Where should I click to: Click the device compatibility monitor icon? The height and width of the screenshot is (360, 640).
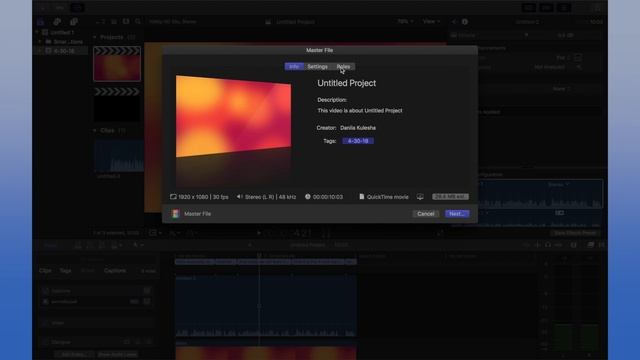420,197
